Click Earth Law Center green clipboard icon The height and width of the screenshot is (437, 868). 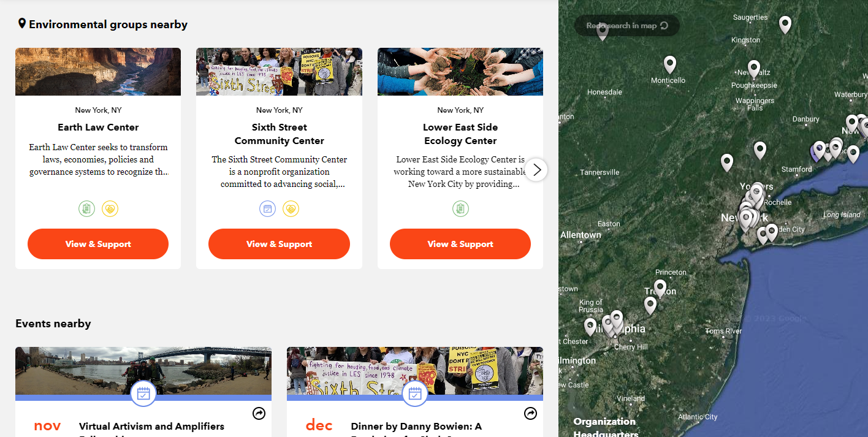click(86, 209)
